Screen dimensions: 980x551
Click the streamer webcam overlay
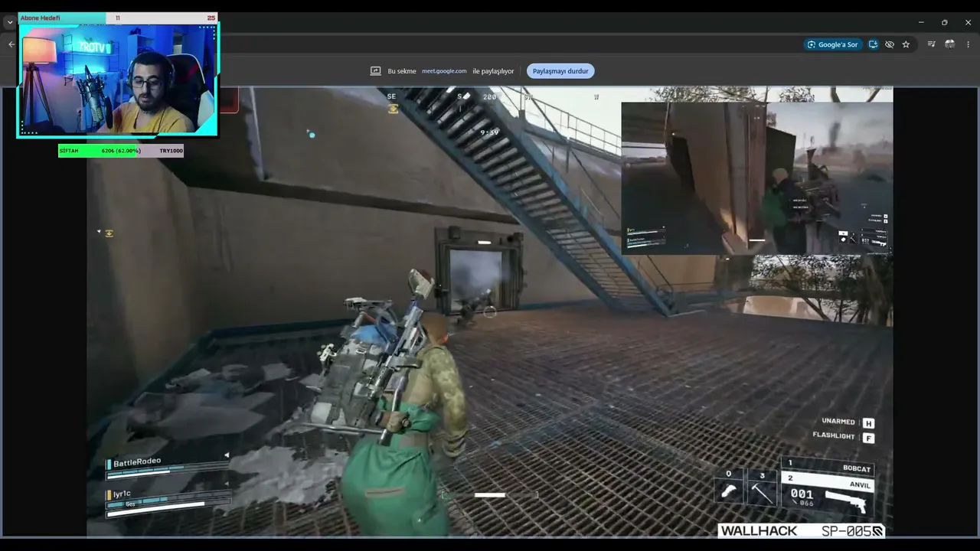click(x=118, y=80)
